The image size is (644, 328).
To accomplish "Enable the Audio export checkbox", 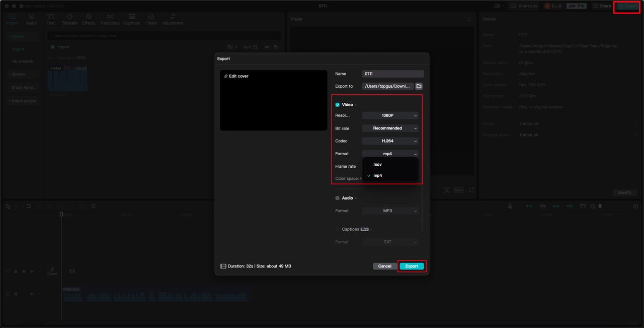I will [x=338, y=198].
